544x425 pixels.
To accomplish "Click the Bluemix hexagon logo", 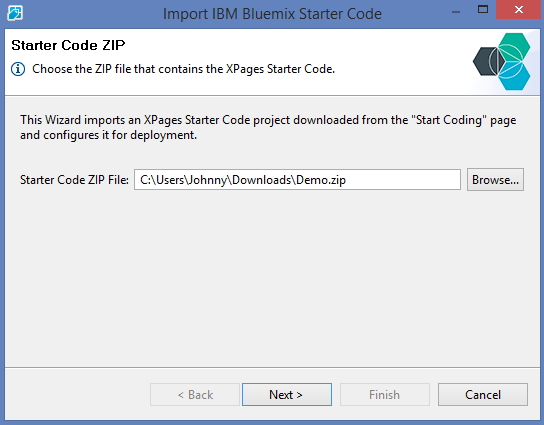I will [x=502, y=61].
